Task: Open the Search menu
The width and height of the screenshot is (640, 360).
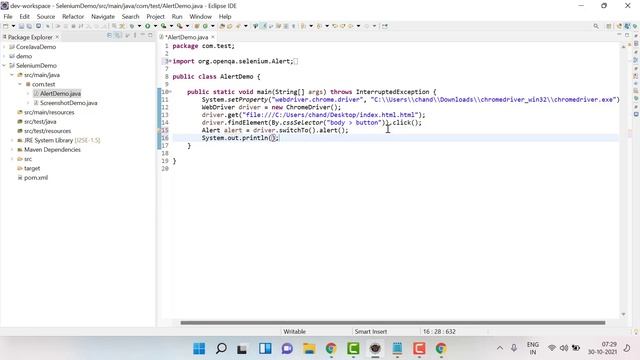Action: tap(130, 17)
